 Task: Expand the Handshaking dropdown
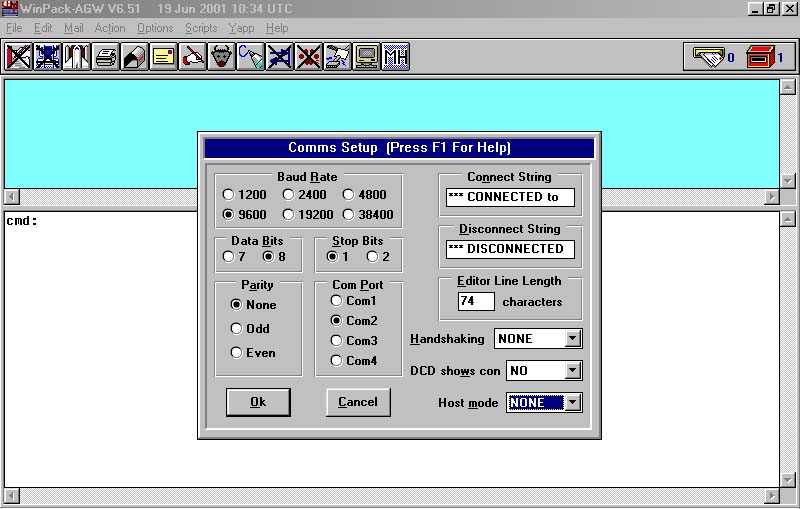pos(573,339)
